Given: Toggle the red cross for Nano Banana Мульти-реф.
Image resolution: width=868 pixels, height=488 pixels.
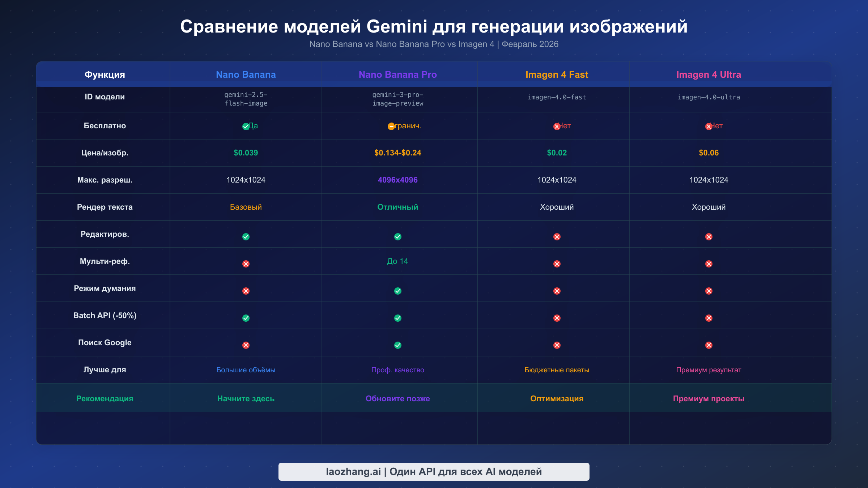Looking at the screenshot, I should pyautogui.click(x=246, y=264).
